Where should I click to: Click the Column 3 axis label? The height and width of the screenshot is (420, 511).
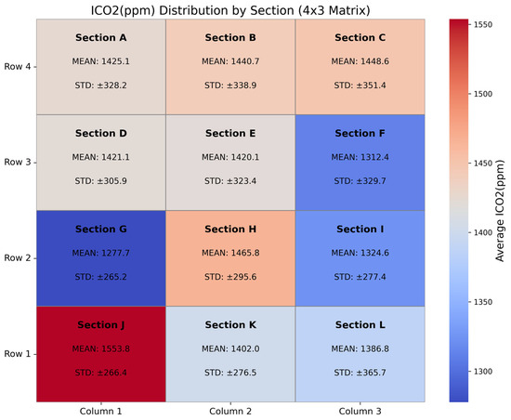click(360, 412)
